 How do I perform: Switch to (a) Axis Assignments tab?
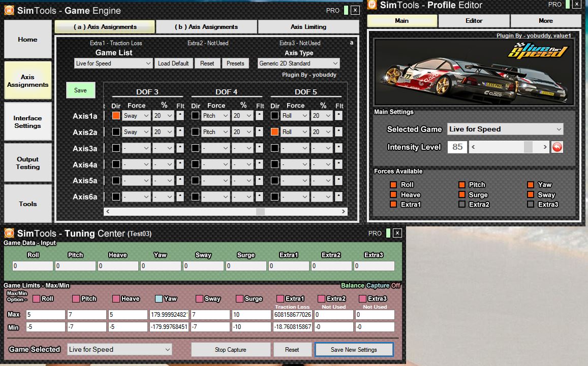tap(105, 27)
